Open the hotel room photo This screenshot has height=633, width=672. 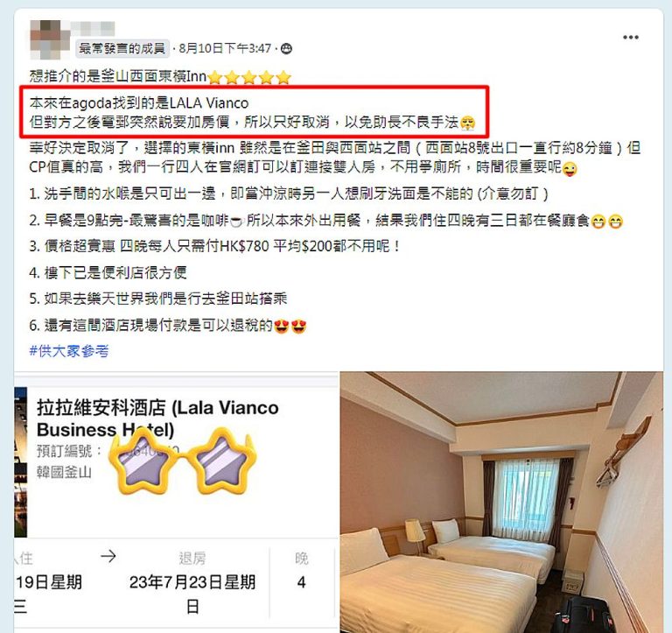pos(501,502)
